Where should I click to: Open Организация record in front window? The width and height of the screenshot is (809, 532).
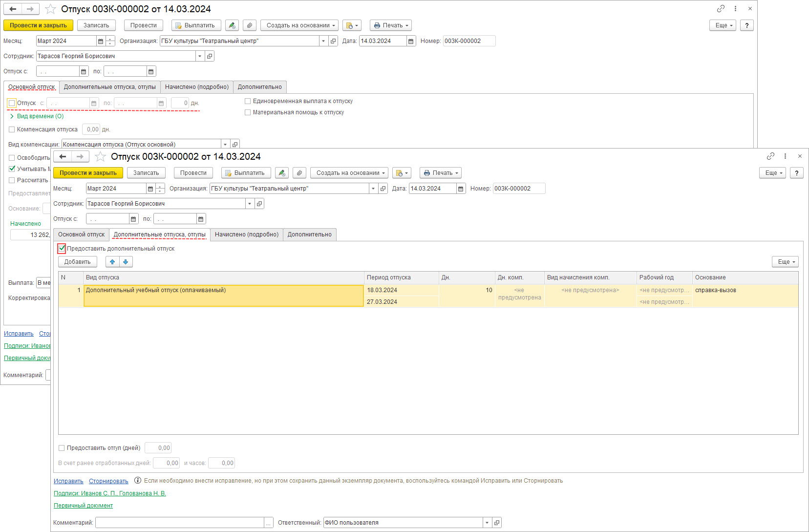click(x=383, y=189)
